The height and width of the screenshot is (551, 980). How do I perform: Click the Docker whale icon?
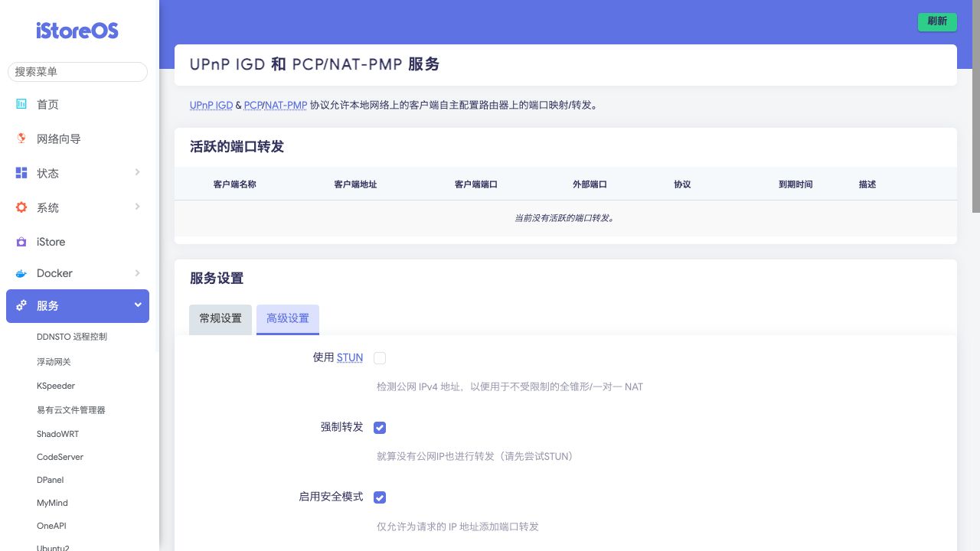click(21, 273)
